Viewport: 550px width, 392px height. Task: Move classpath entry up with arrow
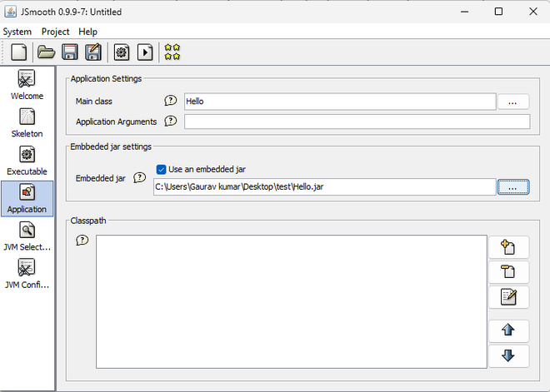(x=508, y=330)
